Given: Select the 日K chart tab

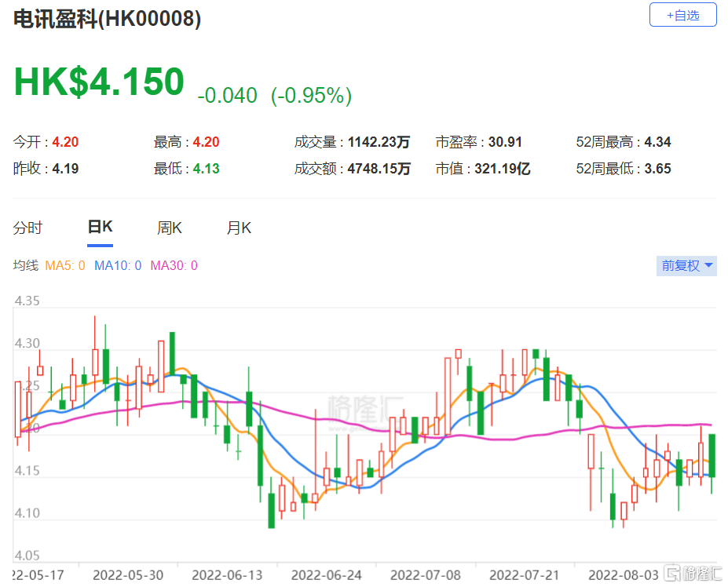Looking at the screenshot, I should (100, 227).
